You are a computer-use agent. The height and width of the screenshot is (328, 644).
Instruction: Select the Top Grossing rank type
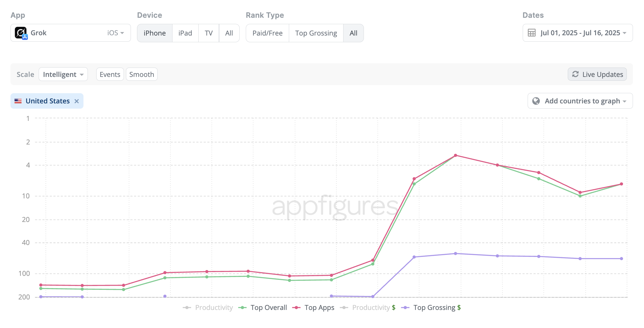[316, 33]
